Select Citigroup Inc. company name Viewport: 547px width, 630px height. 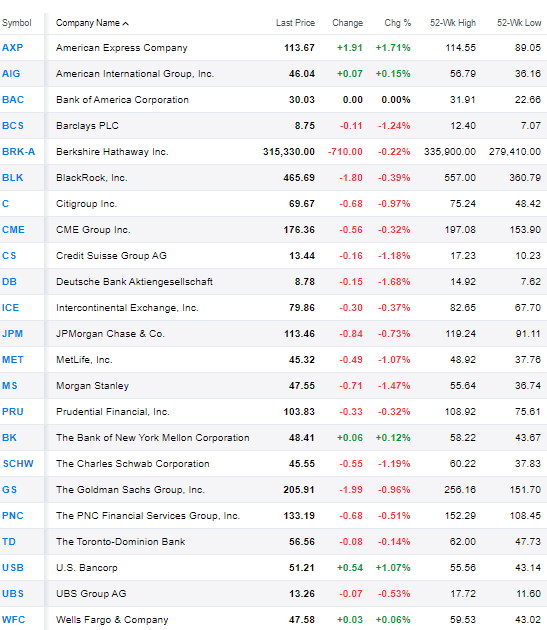[x=86, y=204]
